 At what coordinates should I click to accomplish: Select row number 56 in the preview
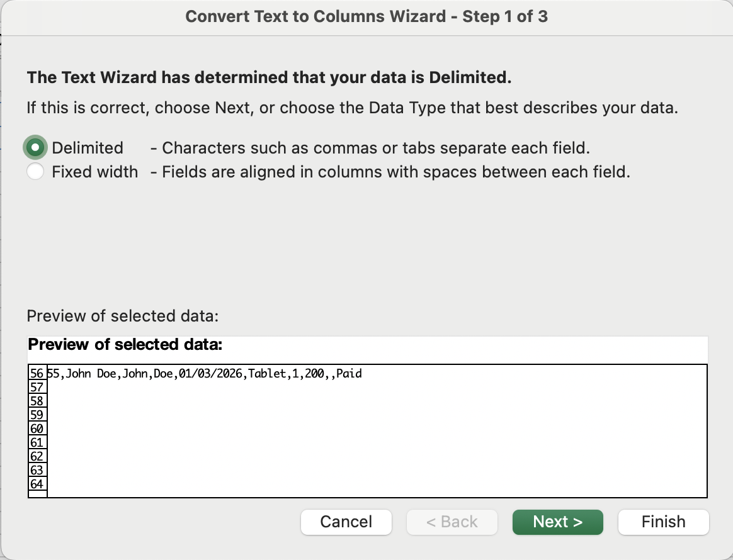pyautogui.click(x=37, y=374)
